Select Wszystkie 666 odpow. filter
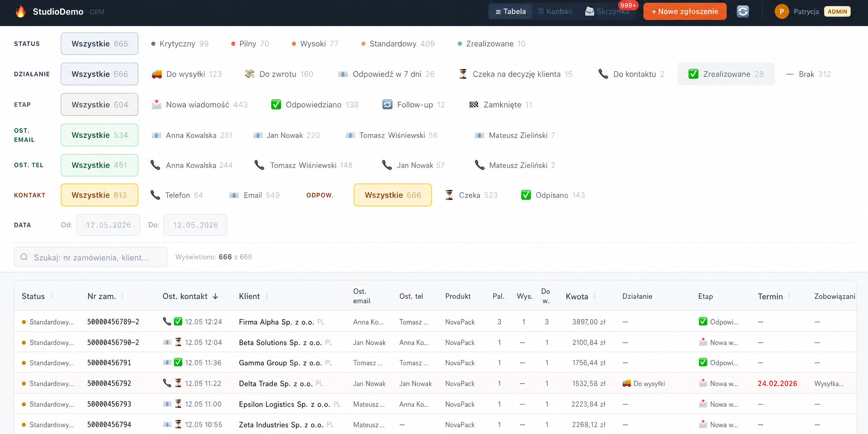The height and width of the screenshot is (434, 868). coord(393,195)
